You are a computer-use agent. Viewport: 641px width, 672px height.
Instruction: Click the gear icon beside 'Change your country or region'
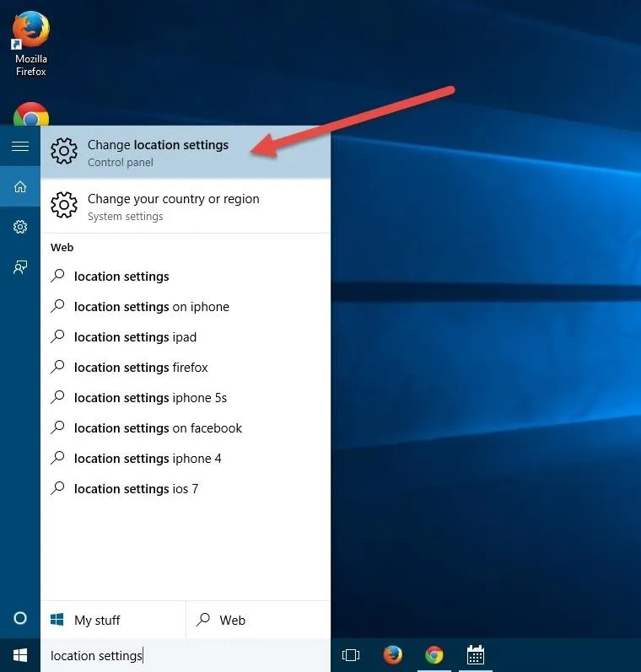pyautogui.click(x=64, y=205)
